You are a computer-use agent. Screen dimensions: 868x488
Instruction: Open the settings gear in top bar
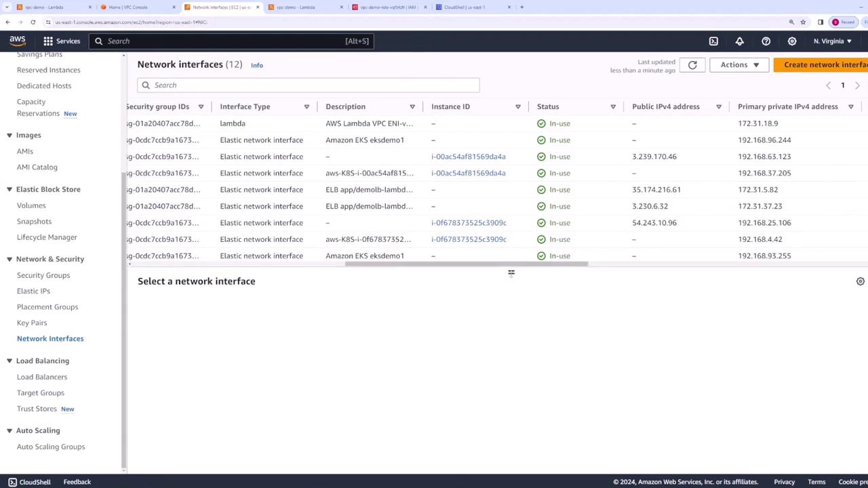click(x=791, y=41)
